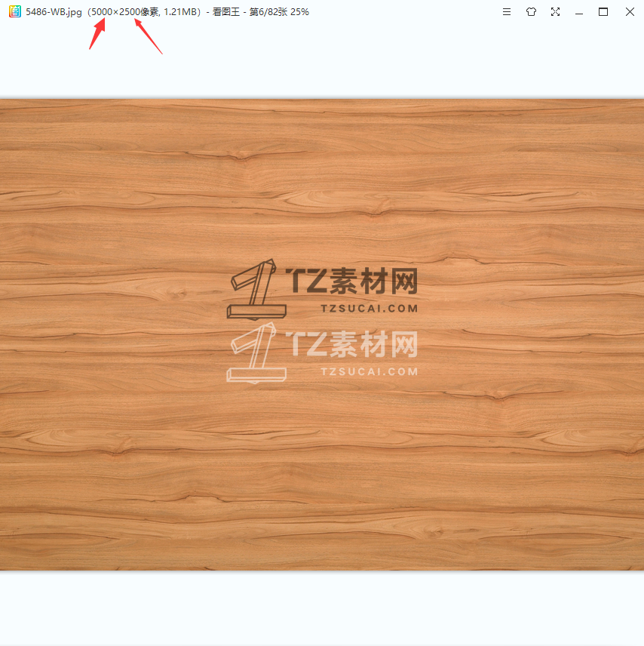Click the image viewer app logo icon
The image size is (644, 646).
pos(15,11)
